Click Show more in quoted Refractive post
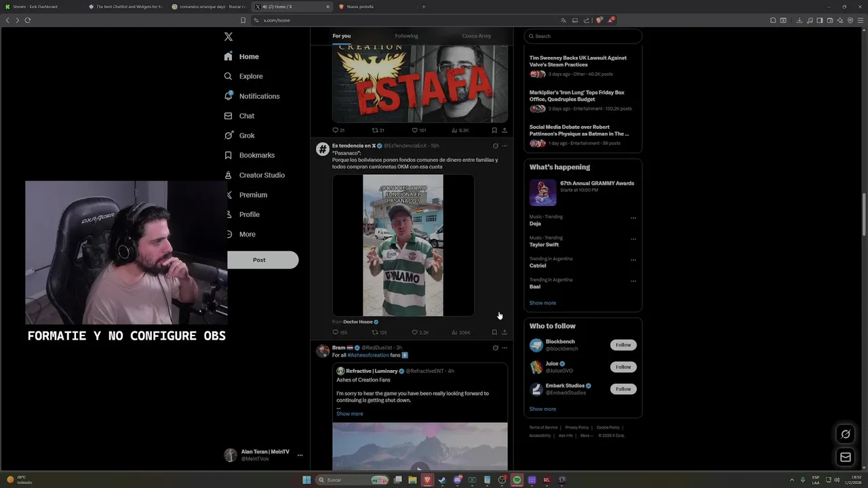 tap(350, 413)
